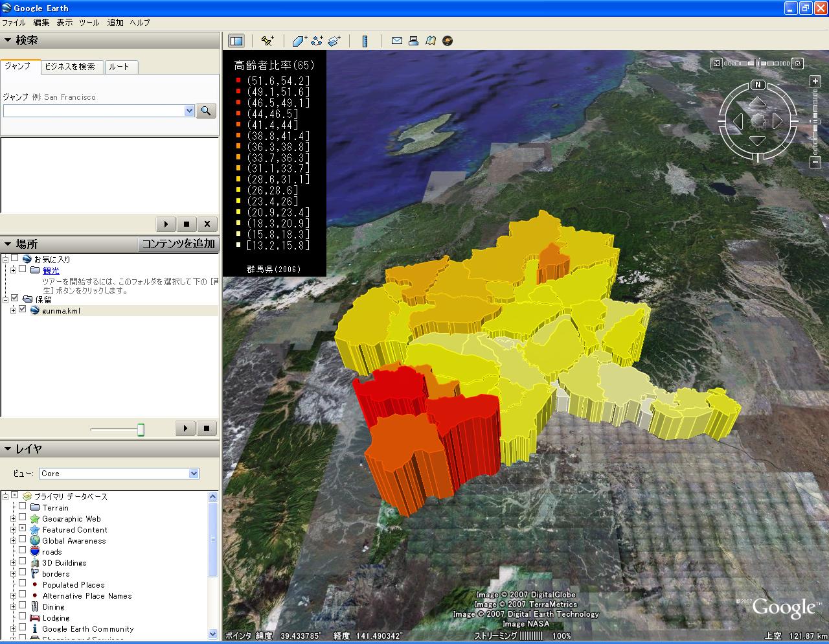The width and height of the screenshot is (829, 644).
Task: Check the roads layer checkbox
Action: coord(23,551)
